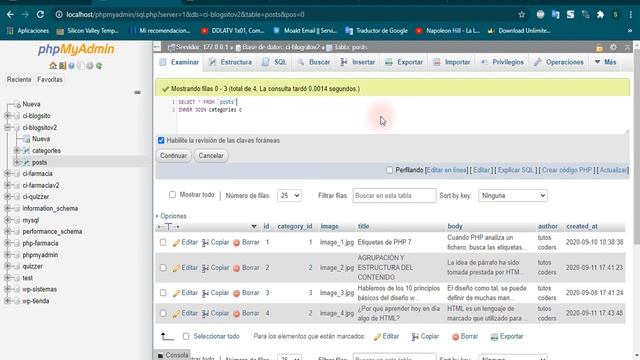Select the row 1 checkbox for Etiquetas de PHP 7
Viewport: 640px width, 360px height.
tap(163, 242)
